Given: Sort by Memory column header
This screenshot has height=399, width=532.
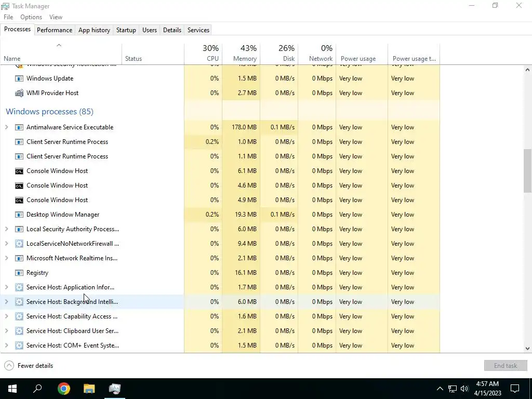Looking at the screenshot, I should [241, 54].
